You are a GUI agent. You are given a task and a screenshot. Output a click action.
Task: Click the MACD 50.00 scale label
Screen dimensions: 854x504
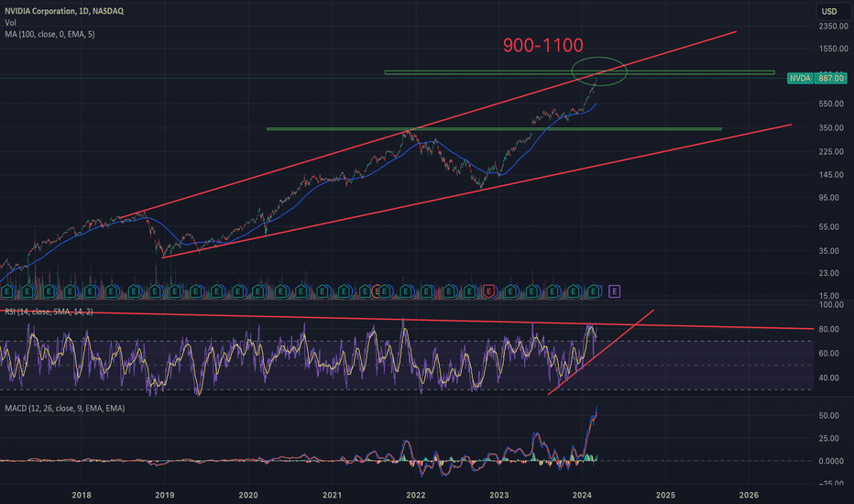[829, 416]
